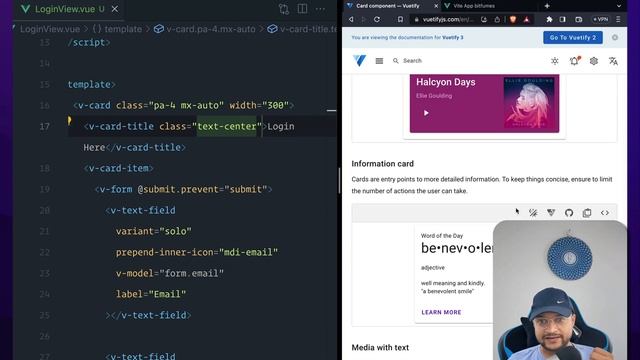The height and width of the screenshot is (360, 640).
Task: Click the lightbulb quick-fix icon on line 17
Action: click(69, 120)
